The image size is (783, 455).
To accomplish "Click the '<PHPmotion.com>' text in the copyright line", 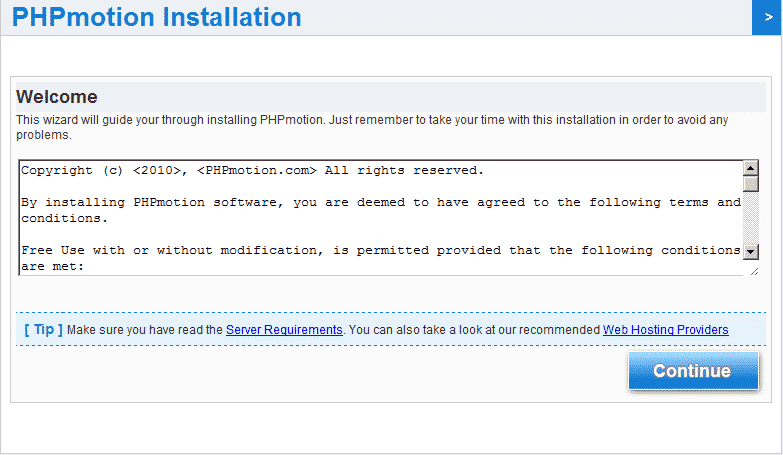I will [257, 170].
